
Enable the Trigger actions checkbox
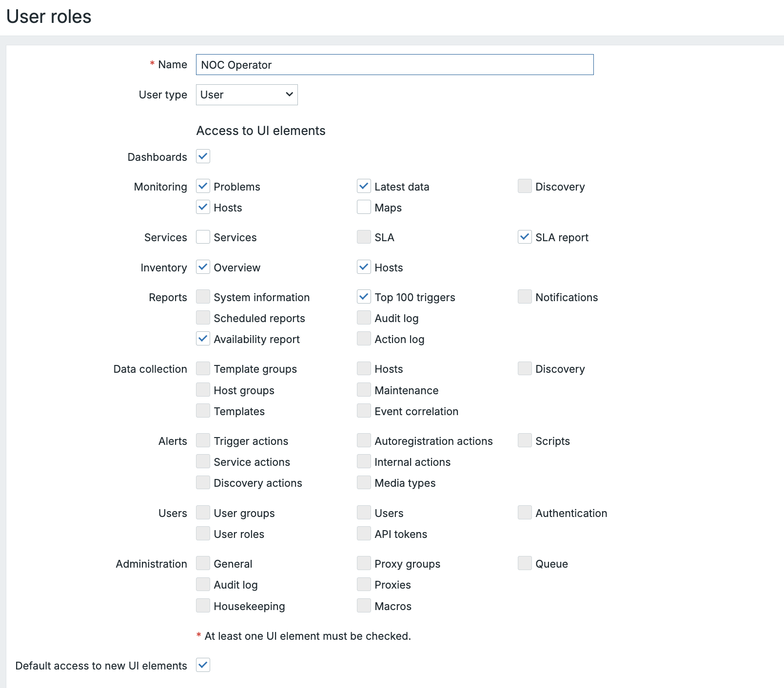[x=202, y=440]
